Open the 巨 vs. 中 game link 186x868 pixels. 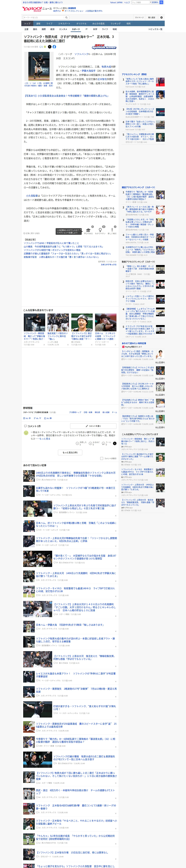[x=27, y=418]
